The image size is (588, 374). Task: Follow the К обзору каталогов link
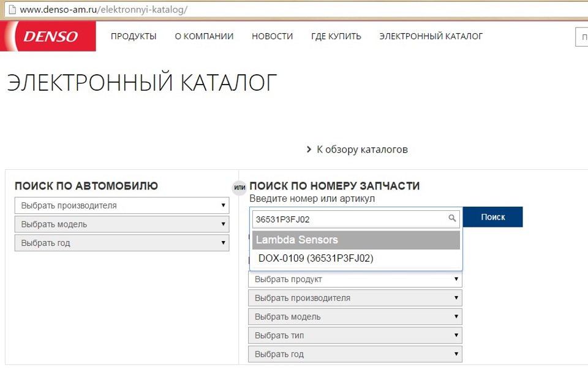[x=362, y=150]
